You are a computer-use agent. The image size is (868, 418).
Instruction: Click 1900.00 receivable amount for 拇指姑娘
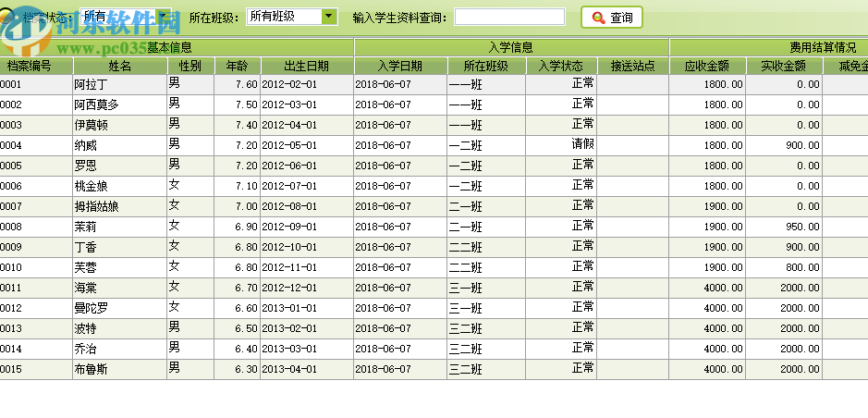[x=724, y=206]
